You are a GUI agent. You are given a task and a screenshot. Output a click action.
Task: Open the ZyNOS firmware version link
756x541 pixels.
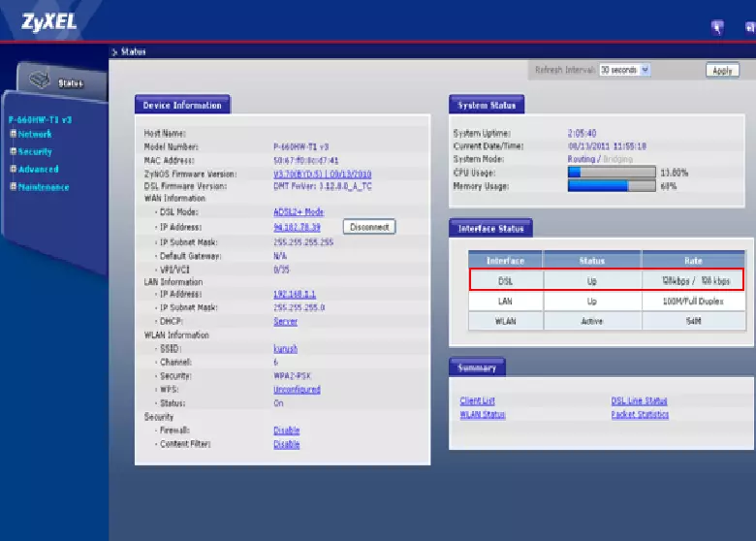pos(322,174)
